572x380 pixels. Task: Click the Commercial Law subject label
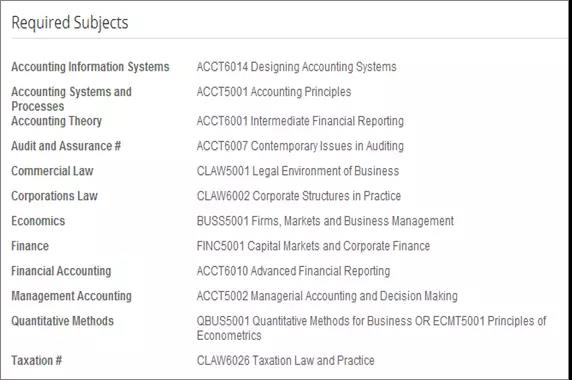pos(52,171)
